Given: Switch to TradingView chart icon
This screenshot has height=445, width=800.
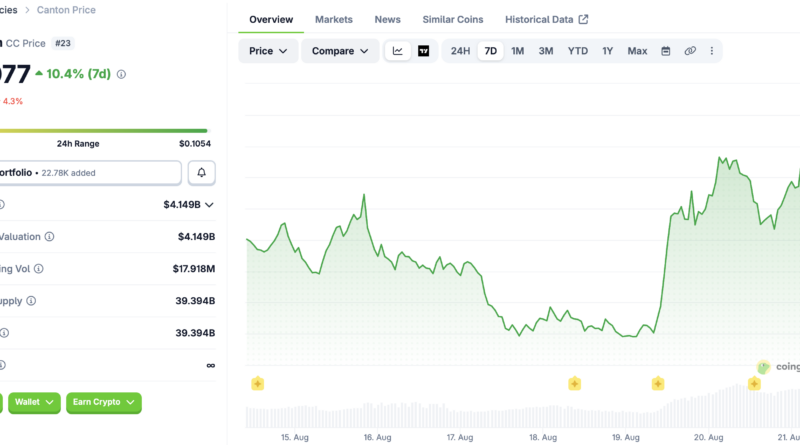Looking at the screenshot, I should point(423,51).
